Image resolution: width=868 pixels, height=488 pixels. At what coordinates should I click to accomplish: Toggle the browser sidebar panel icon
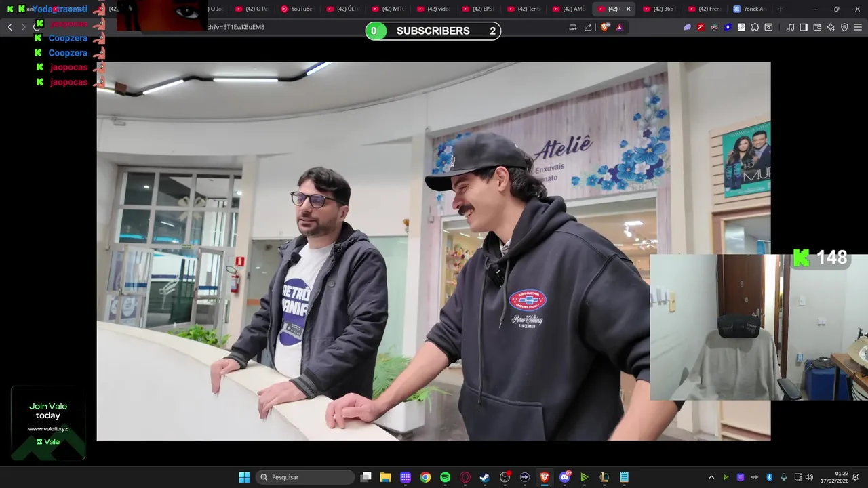[804, 27]
